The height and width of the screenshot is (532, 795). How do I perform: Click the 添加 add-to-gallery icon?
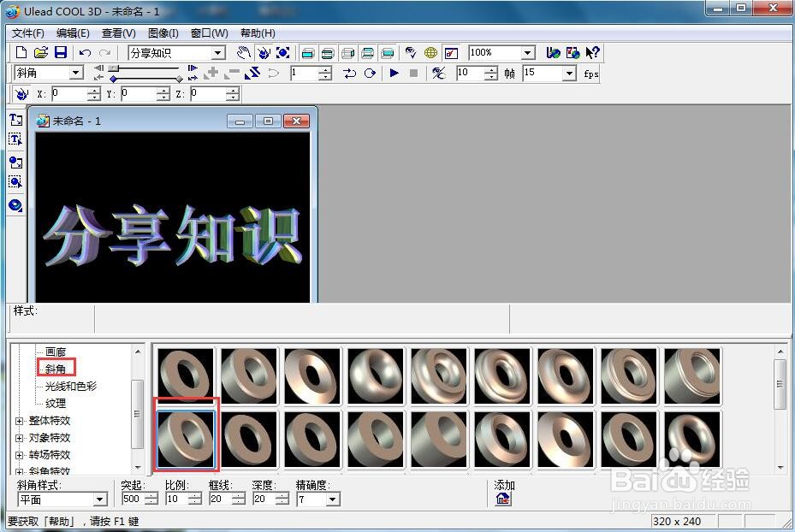(x=503, y=499)
